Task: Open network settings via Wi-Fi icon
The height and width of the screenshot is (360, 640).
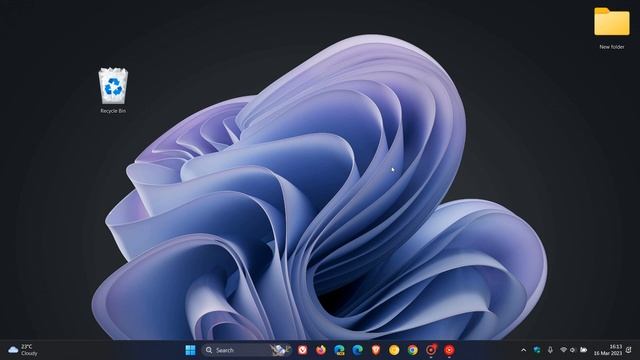Action: click(564, 350)
